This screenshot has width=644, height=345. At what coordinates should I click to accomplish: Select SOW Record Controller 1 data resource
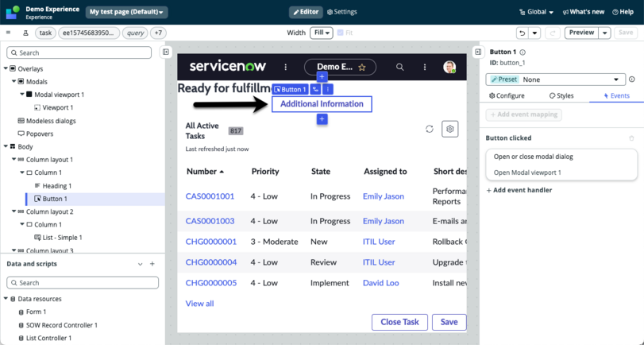(62, 325)
